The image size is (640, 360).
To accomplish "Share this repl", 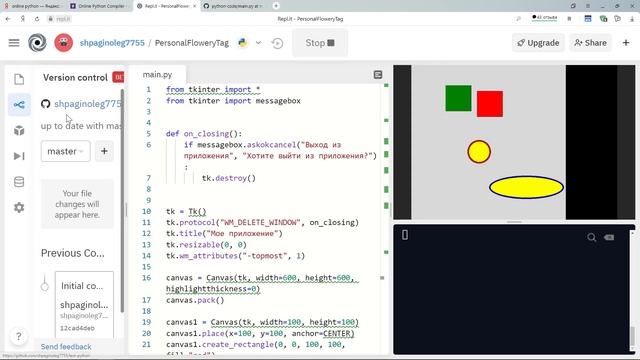I will tap(590, 43).
